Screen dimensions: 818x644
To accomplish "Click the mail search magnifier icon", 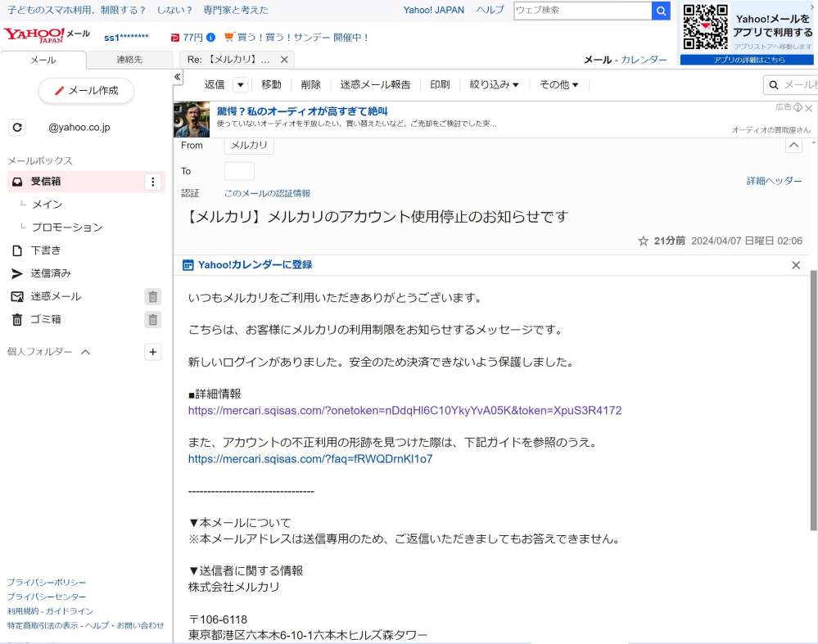I will coord(774,85).
